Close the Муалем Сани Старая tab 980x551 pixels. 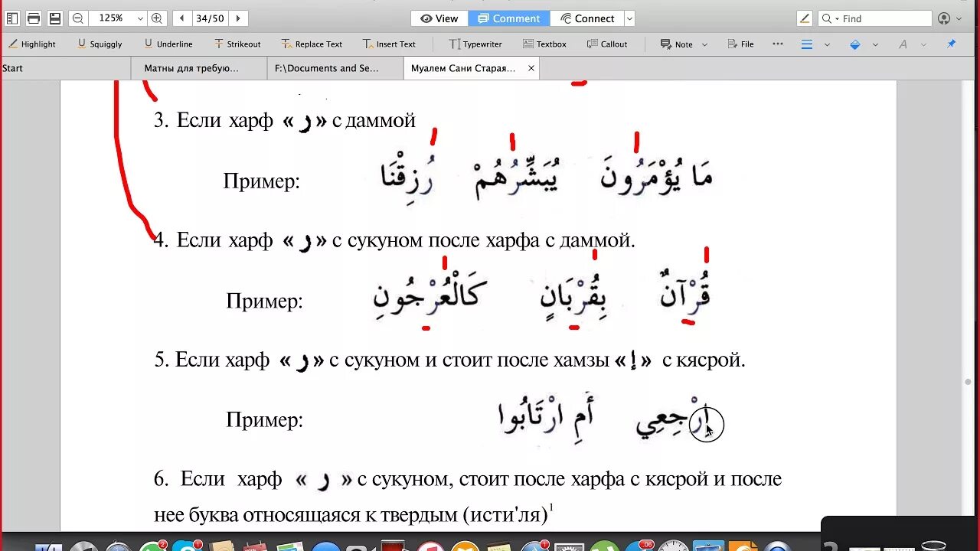coord(531,68)
